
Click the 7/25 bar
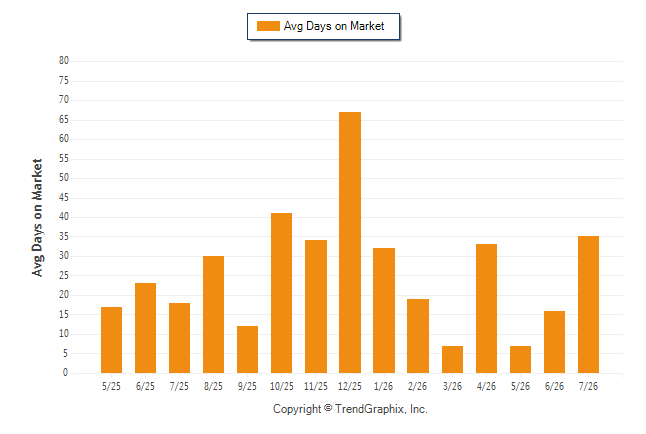pyautogui.click(x=180, y=338)
